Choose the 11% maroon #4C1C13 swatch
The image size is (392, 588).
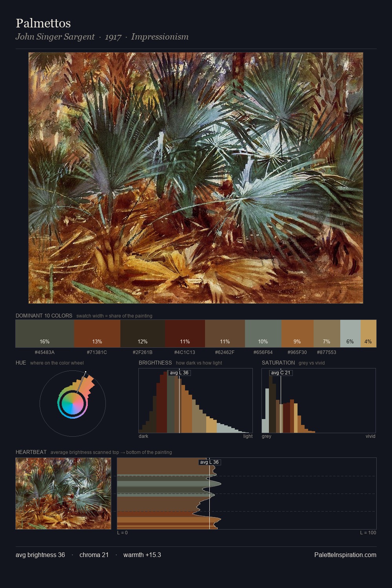[185, 334]
